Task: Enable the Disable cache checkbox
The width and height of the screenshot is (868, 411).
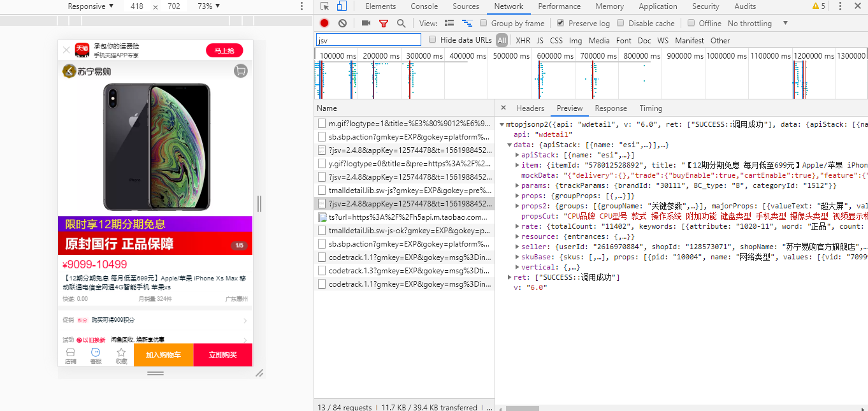Action: tap(620, 23)
